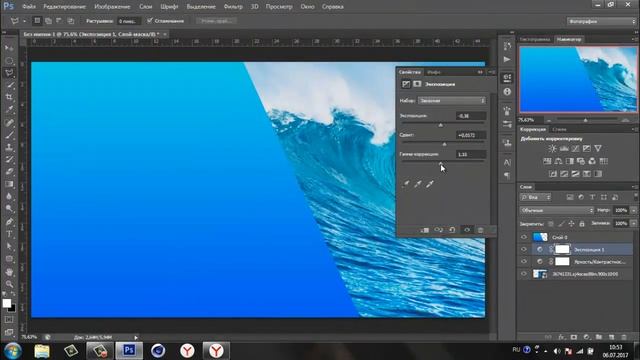Image resolution: width=640 pixels, height=360 pixels.
Task: Hide the bottom image layer
Action: click(524, 274)
